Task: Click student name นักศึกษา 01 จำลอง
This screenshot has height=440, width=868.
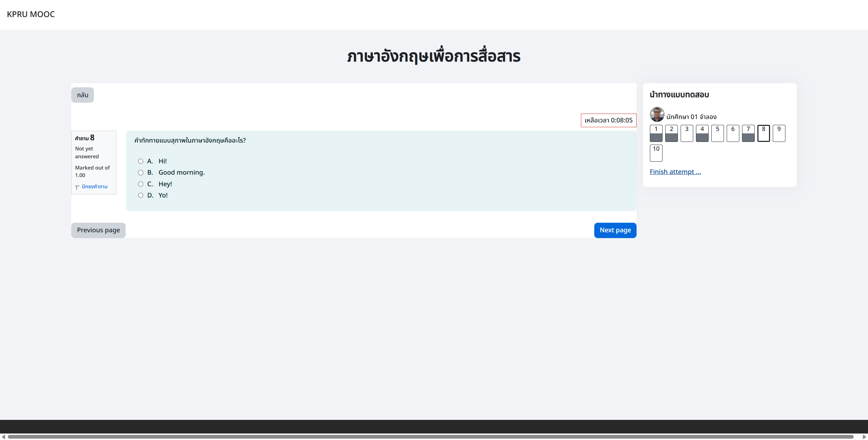Action: click(x=691, y=117)
